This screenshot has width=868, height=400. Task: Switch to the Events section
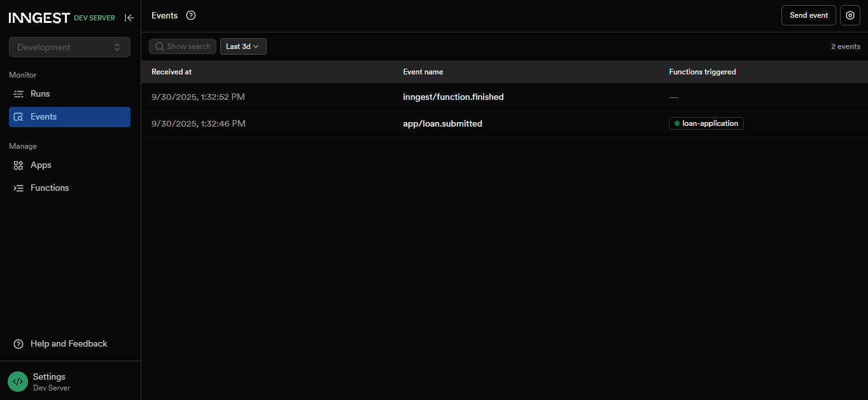tap(43, 117)
